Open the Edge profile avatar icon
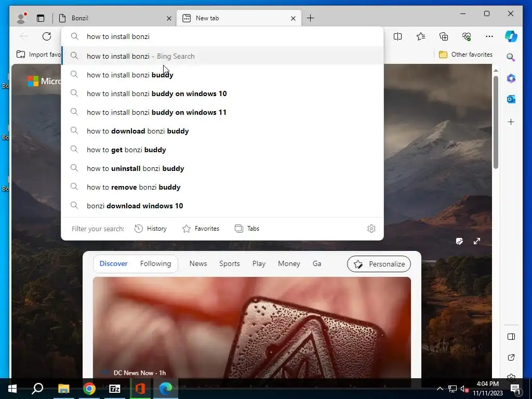532x399 pixels. pyautogui.click(x=21, y=18)
